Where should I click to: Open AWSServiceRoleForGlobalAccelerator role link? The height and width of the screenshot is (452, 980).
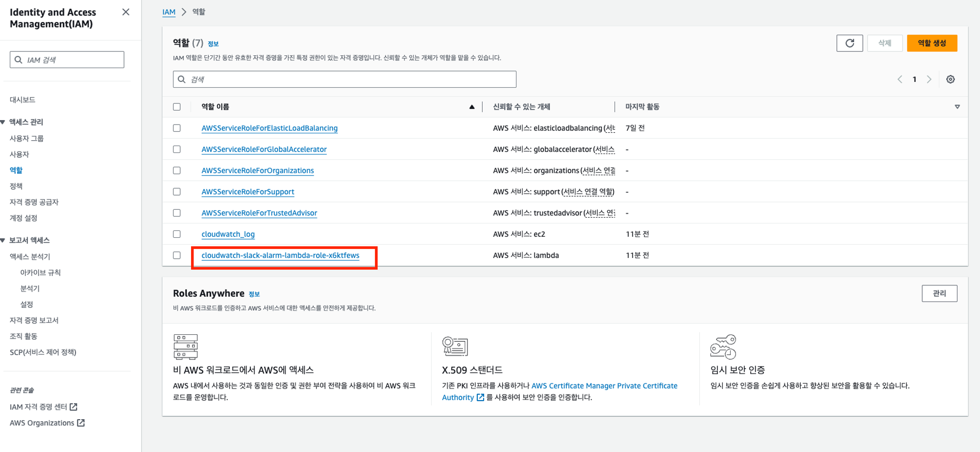point(264,149)
